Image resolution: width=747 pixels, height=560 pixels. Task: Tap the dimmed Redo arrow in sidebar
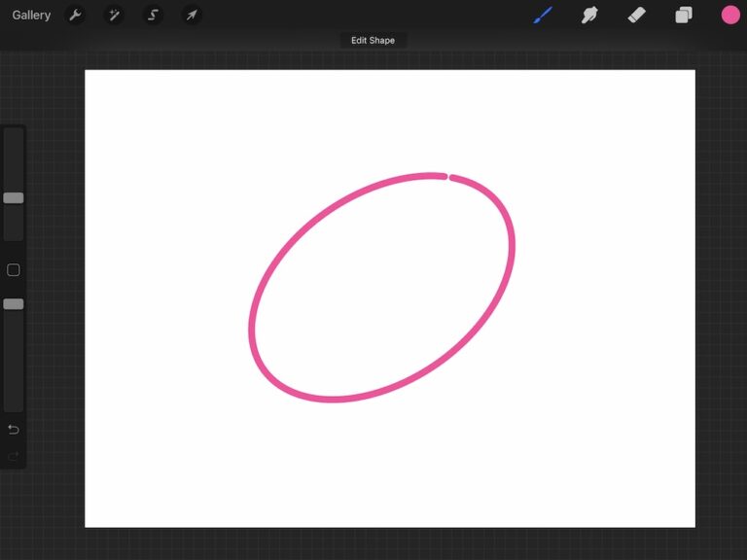point(14,455)
